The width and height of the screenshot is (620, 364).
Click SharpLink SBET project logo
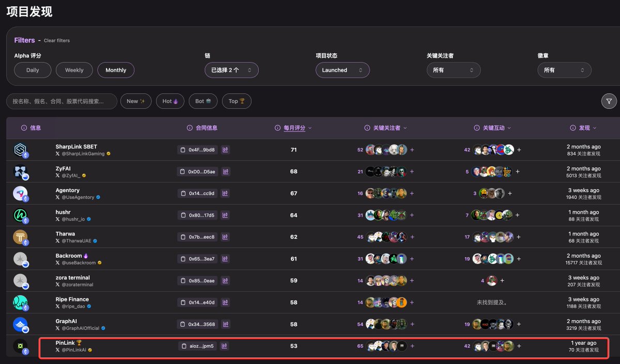[x=21, y=150]
